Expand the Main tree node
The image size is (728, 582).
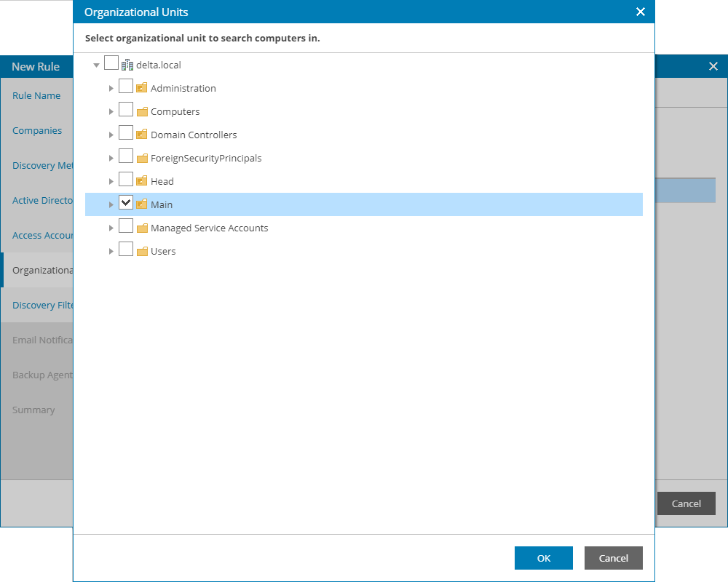click(x=111, y=204)
